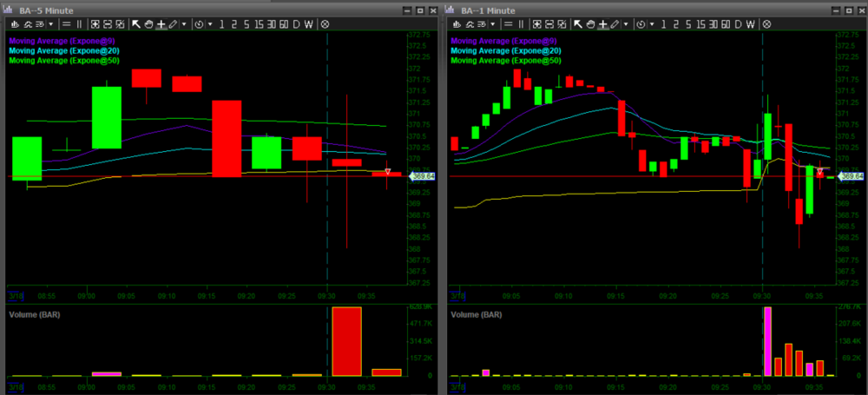Select the arrow pointer tool in 5 Minute chart
The height and width of the screenshot is (395, 868).
(136, 24)
